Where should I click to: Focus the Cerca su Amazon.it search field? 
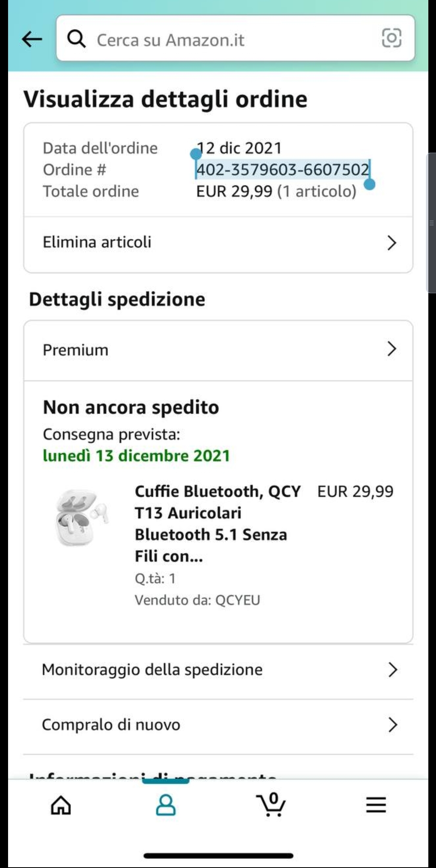235,38
